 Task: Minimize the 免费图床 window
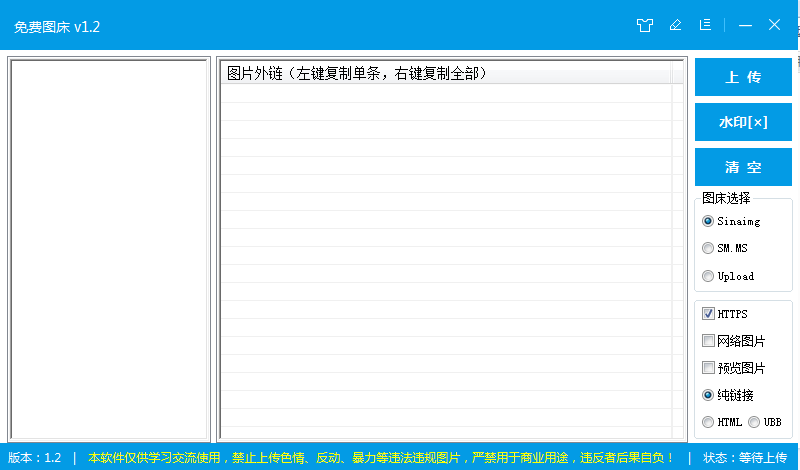745,25
